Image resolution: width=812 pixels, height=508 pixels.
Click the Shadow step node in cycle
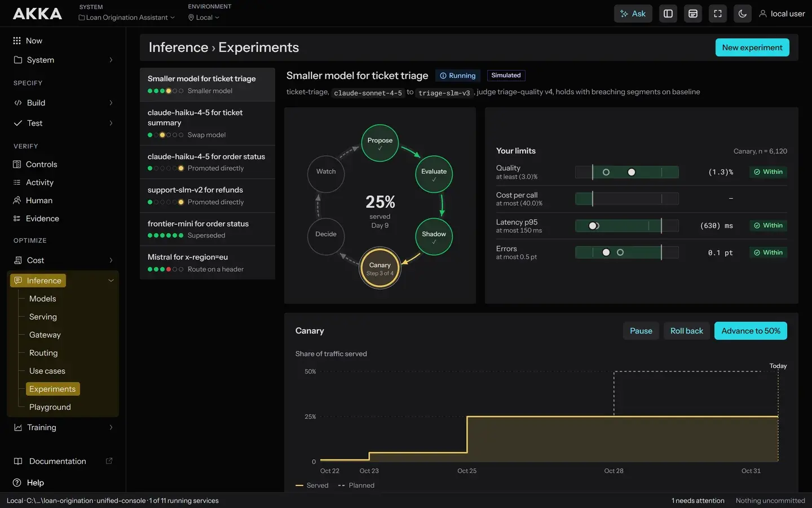pyautogui.click(x=434, y=237)
